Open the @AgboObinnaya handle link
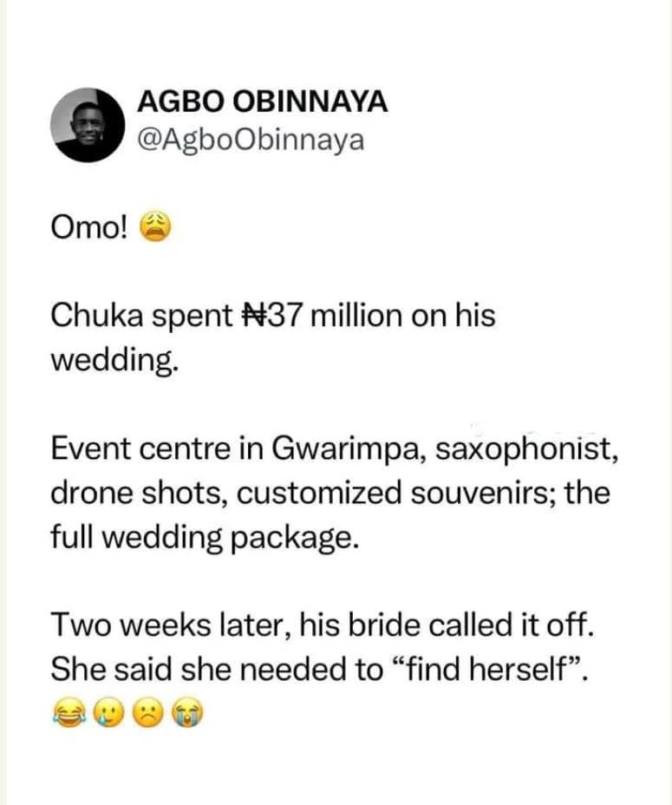Viewport: 672px width, 805px height. tap(251, 139)
